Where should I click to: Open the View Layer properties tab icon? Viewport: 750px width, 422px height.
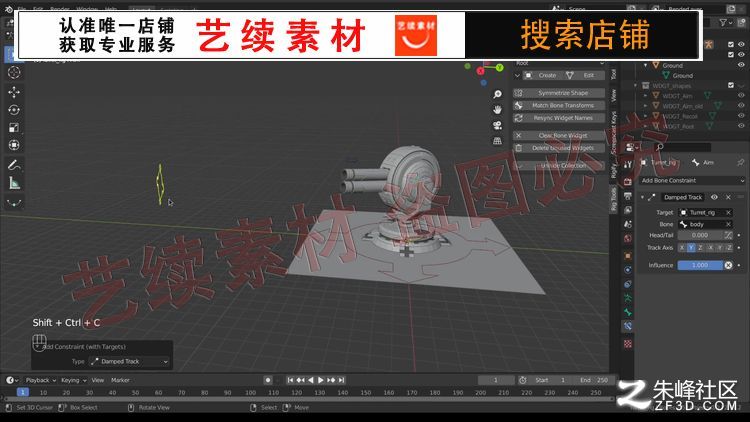[x=628, y=210]
